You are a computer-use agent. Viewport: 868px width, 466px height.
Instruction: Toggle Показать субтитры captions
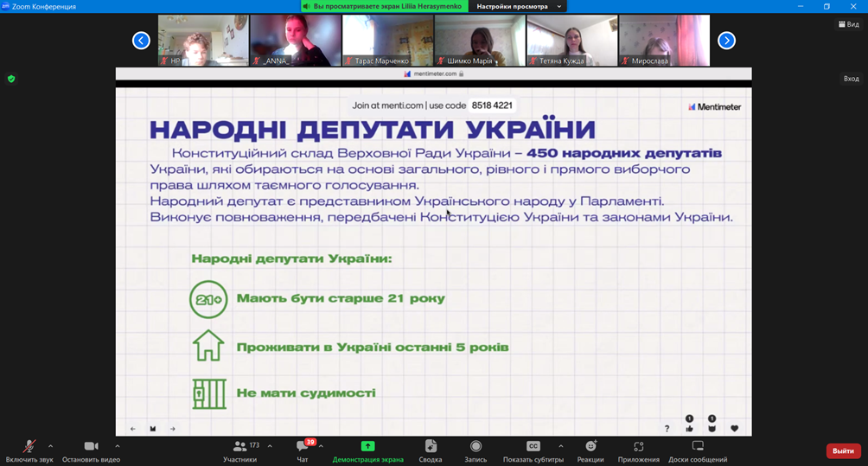pos(533,450)
